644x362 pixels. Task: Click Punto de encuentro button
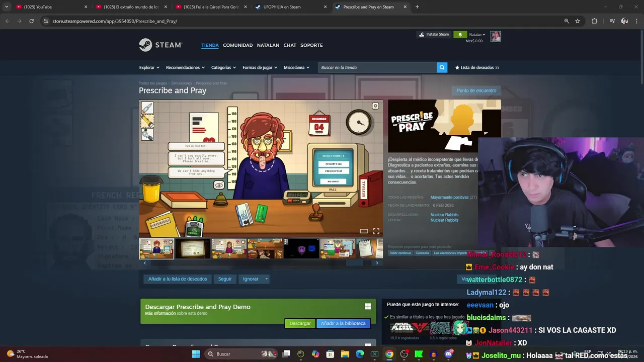tap(476, 90)
